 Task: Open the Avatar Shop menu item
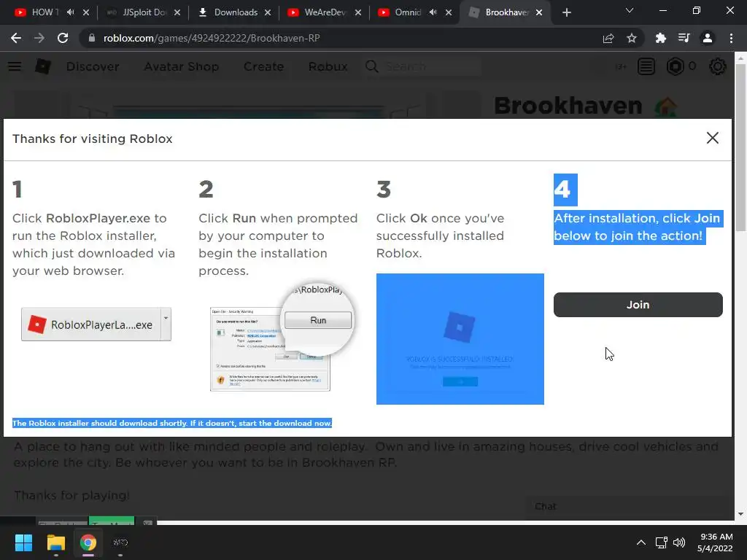coord(182,66)
